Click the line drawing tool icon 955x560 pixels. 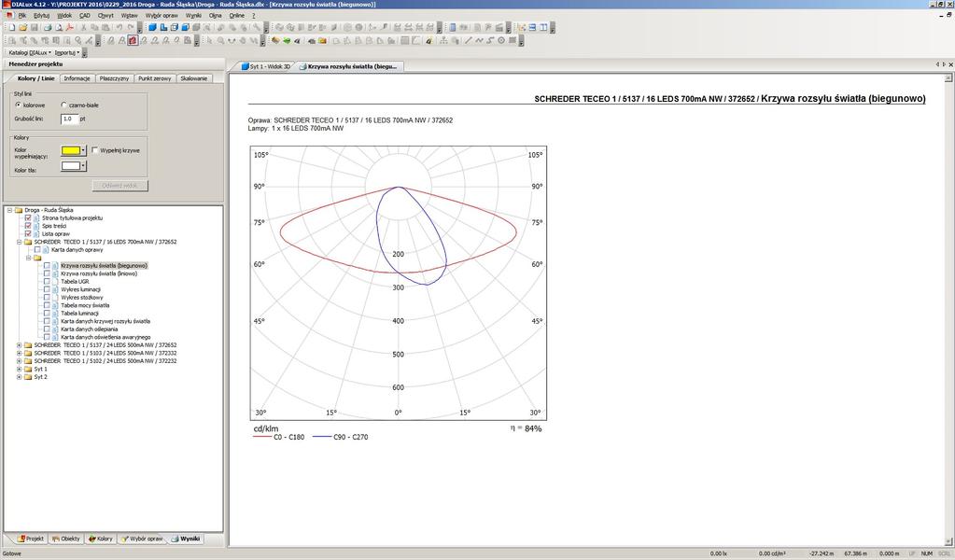pyautogui.click(x=468, y=41)
